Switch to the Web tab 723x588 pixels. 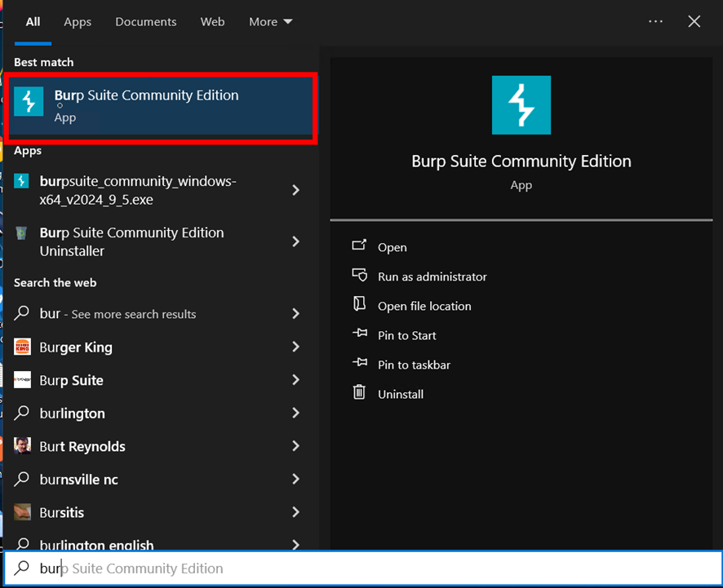[x=212, y=22]
